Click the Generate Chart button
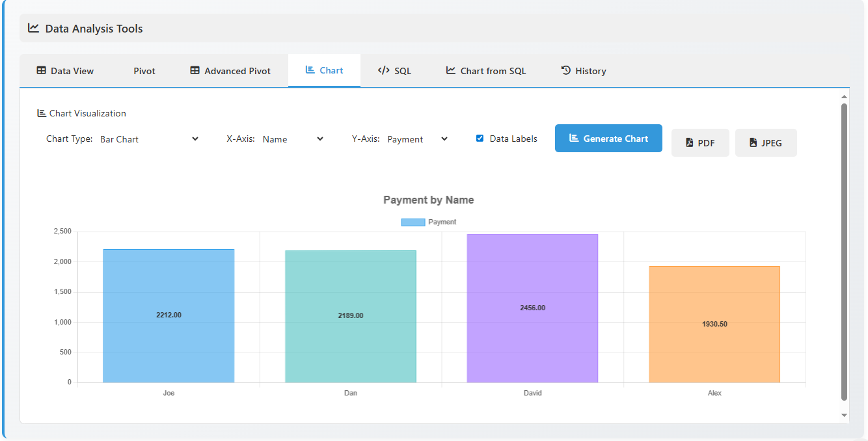This screenshot has width=868, height=441. (608, 138)
